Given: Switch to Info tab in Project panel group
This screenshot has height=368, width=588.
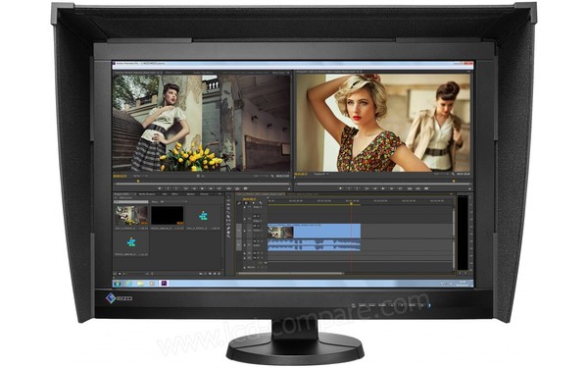Looking at the screenshot, I should click(165, 194).
